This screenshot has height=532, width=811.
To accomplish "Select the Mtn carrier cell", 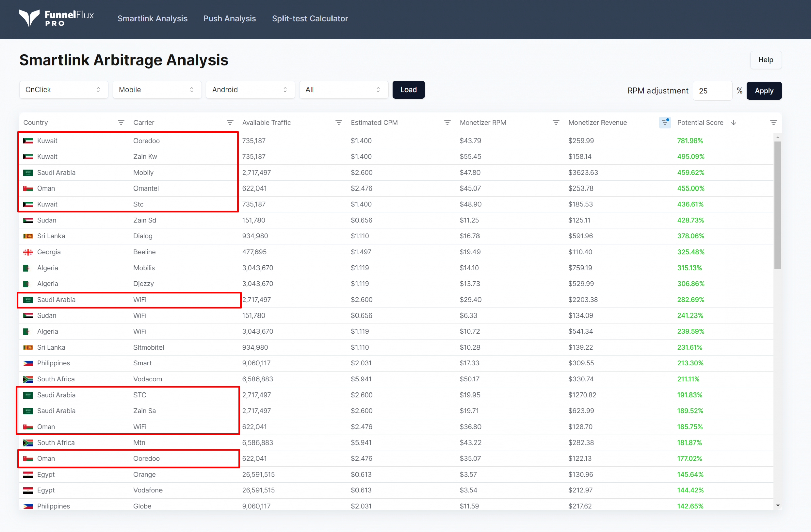I will click(x=139, y=443).
